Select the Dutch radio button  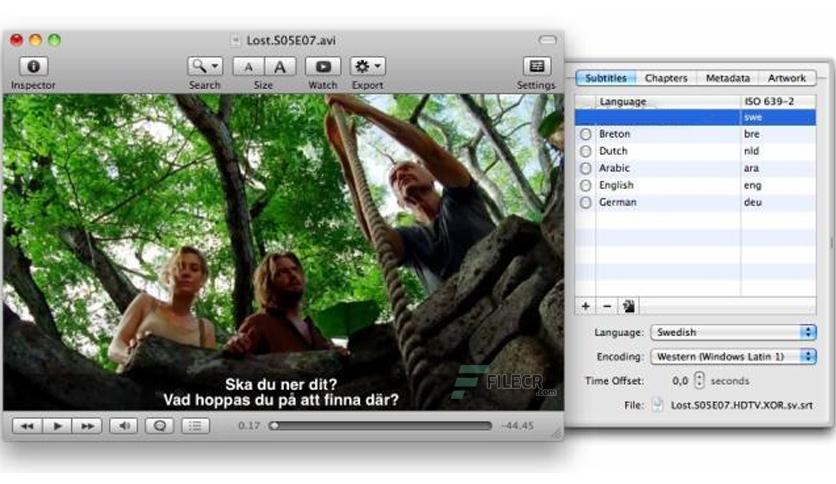(x=585, y=151)
